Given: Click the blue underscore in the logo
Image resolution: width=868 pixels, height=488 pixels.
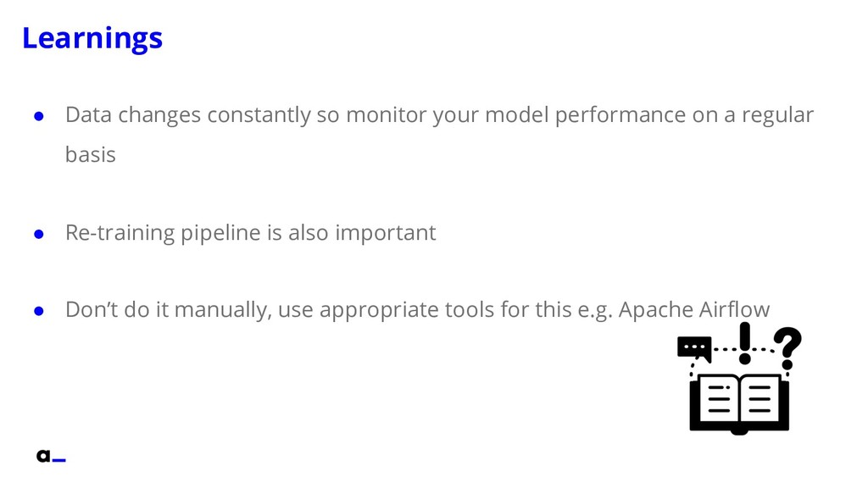Looking at the screenshot, I should click(59, 460).
